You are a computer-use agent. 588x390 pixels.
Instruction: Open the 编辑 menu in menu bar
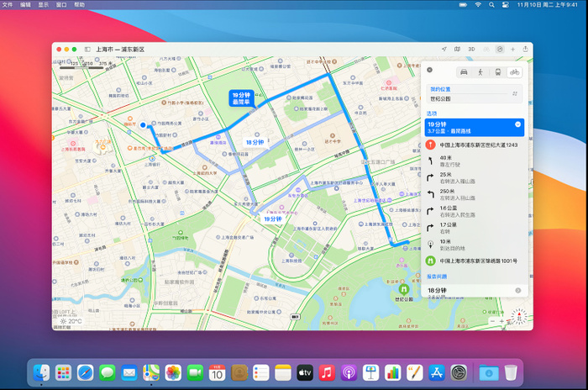coord(25,4)
